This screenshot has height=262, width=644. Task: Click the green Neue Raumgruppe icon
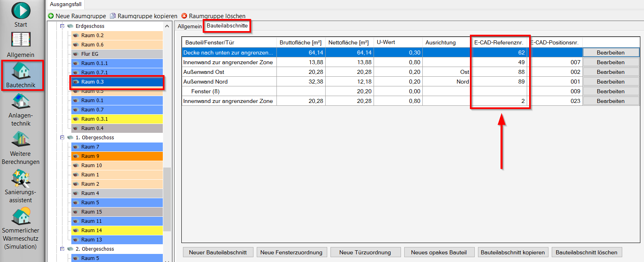coord(51,16)
